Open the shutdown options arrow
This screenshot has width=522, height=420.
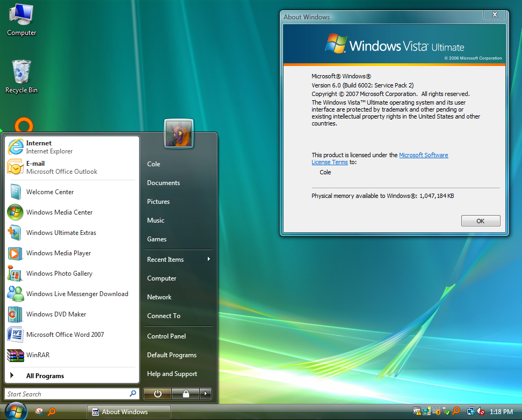[x=205, y=393]
